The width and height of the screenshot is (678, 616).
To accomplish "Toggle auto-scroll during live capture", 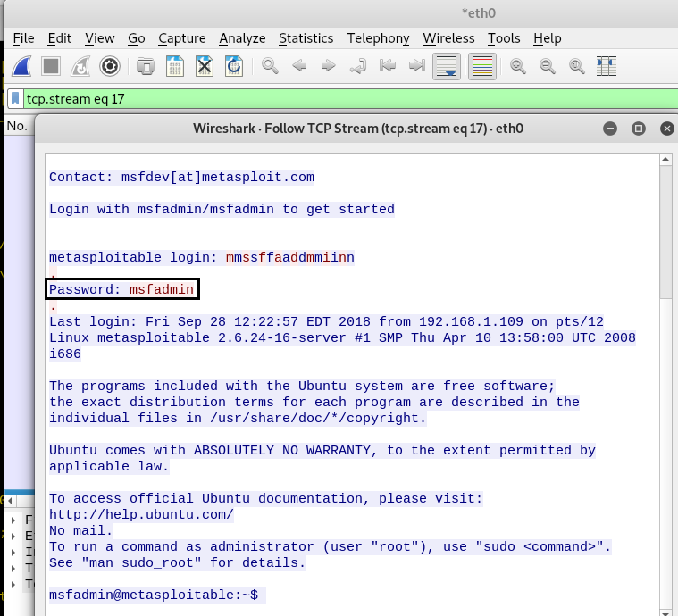I will tap(447, 67).
